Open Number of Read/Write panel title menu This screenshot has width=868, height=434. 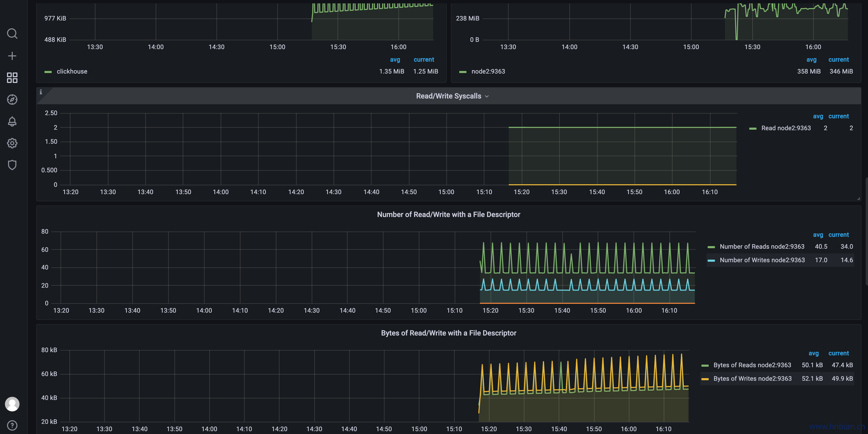(448, 215)
